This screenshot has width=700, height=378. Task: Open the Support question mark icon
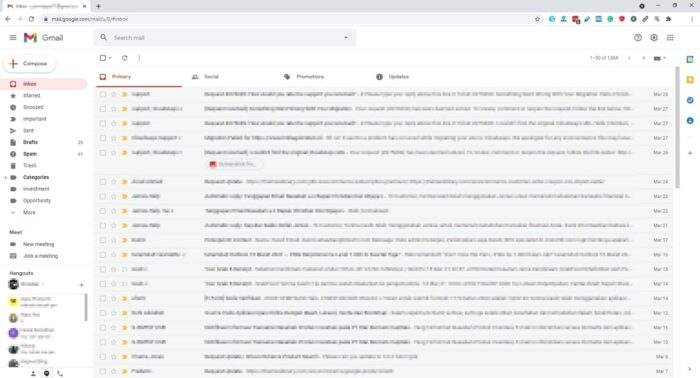coord(638,37)
